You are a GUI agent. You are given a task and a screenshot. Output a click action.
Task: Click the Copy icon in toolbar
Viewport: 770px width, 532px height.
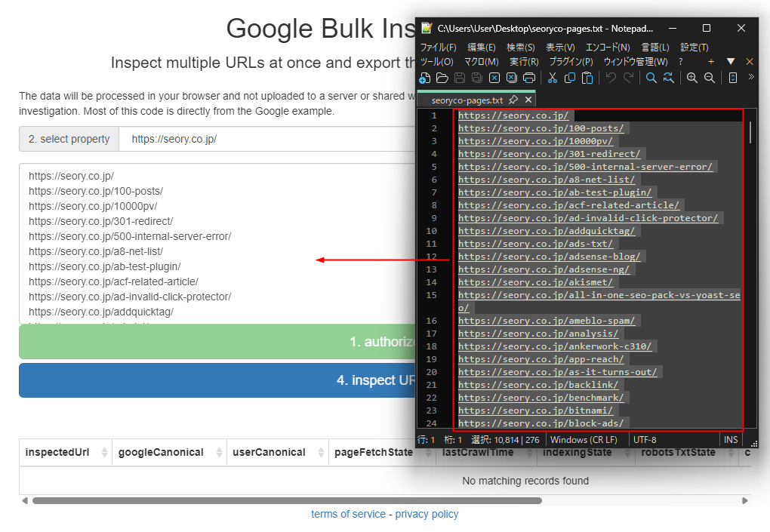(570, 78)
